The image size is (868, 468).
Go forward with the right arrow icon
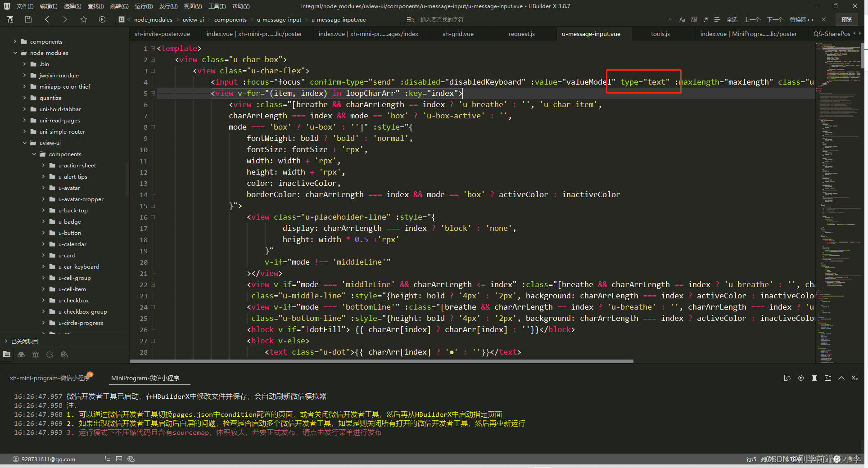coord(65,19)
